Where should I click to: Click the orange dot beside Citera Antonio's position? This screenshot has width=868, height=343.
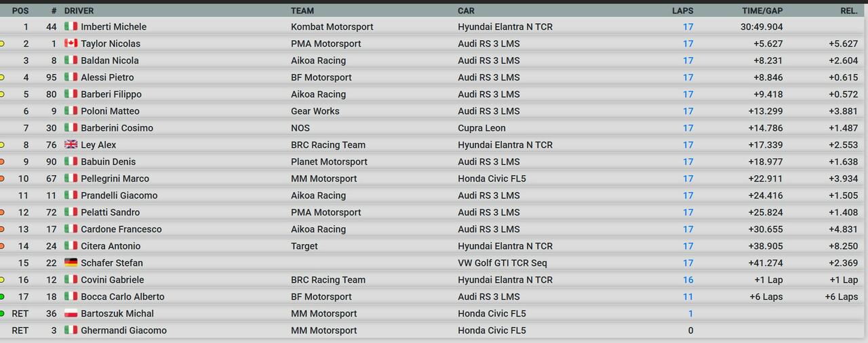point(2,246)
